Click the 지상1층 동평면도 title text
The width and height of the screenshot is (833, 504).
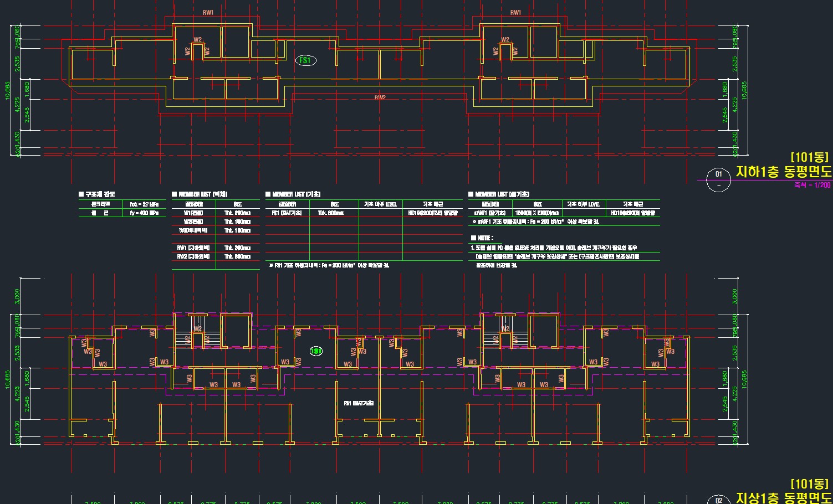point(783,497)
